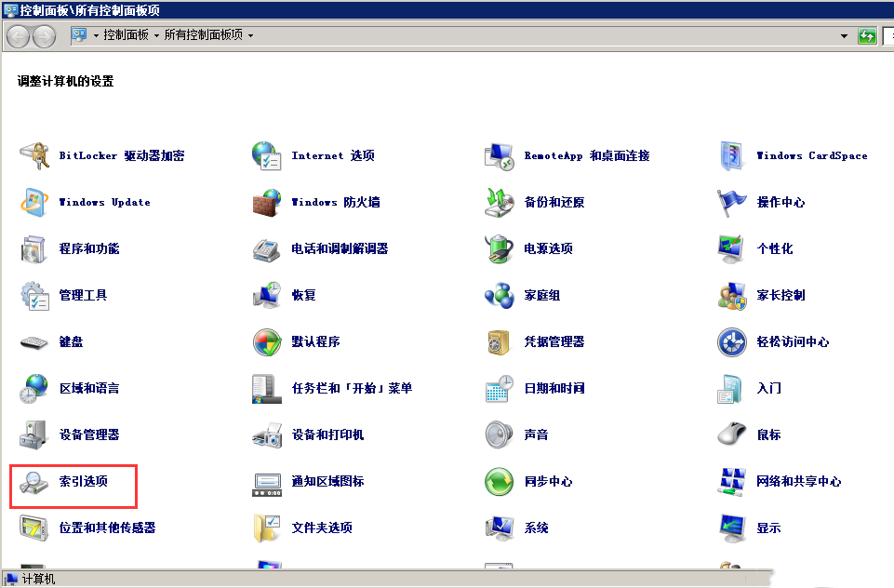Open the 电话和调制解调器 icon
This screenshot has height=588, width=894.
coord(267,249)
